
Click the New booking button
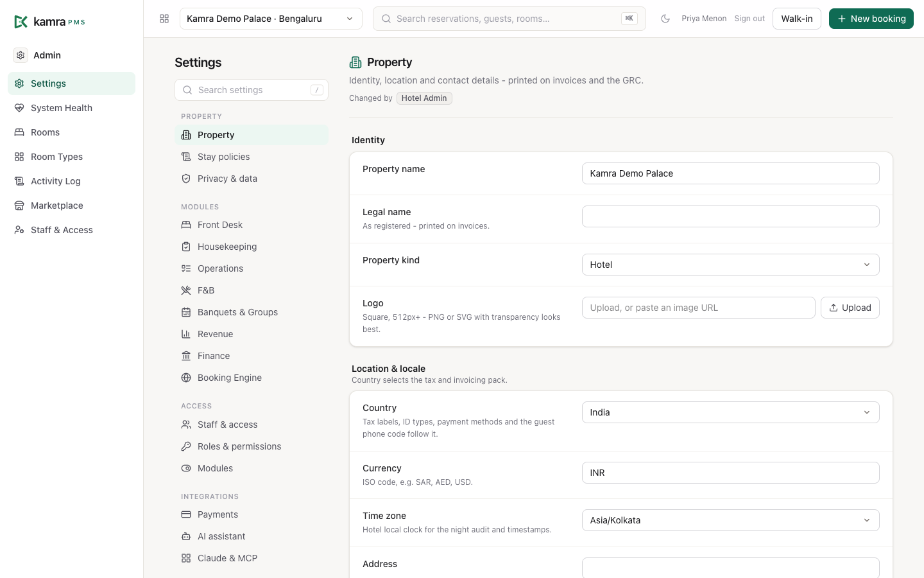pyautogui.click(x=871, y=19)
